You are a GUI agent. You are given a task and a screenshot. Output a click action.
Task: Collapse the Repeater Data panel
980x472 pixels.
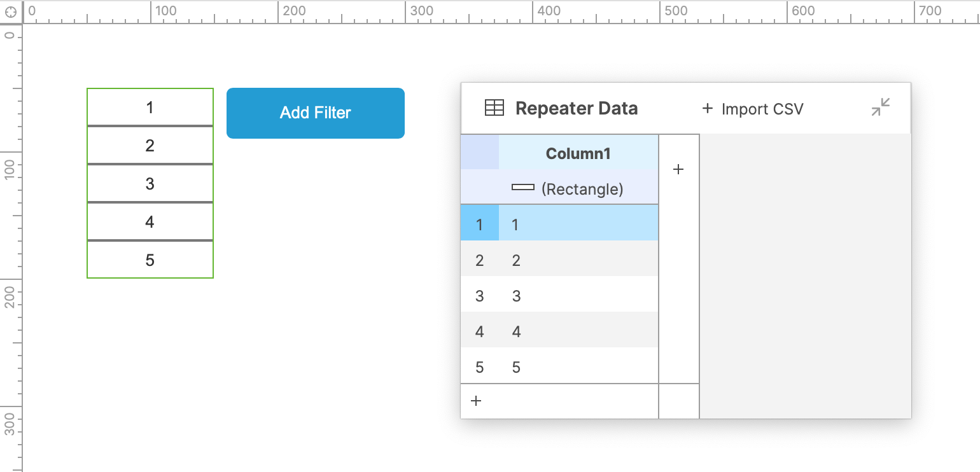pyautogui.click(x=881, y=108)
